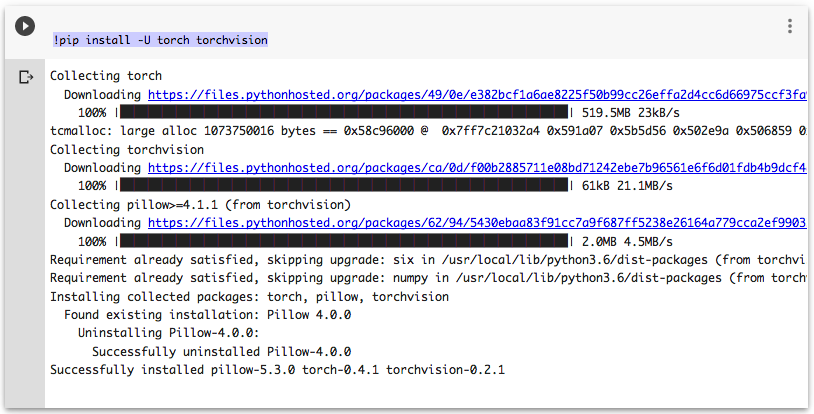The height and width of the screenshot is (414, 814).
Task: Click the "Collecting torchvision" output line
Action: pyautogui.click(x=127, y=150)
